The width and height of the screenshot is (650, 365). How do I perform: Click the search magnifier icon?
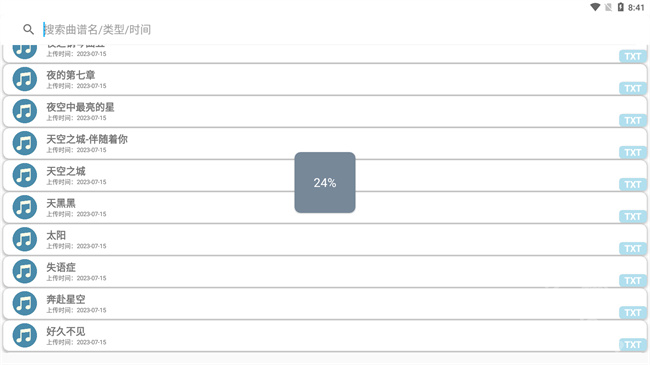[x=28, y=29]
